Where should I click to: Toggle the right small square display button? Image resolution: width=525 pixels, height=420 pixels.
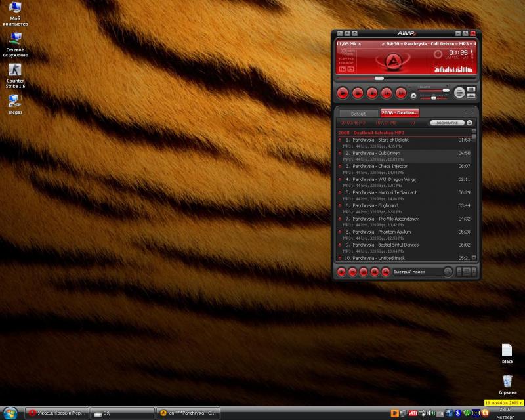point(350,69)
